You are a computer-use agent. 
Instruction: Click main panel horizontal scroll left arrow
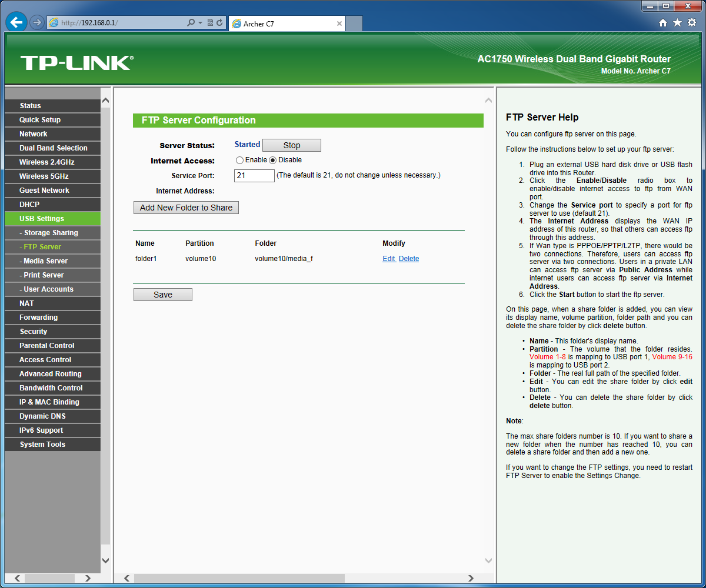pyautogui.click(x=126, y=579)
